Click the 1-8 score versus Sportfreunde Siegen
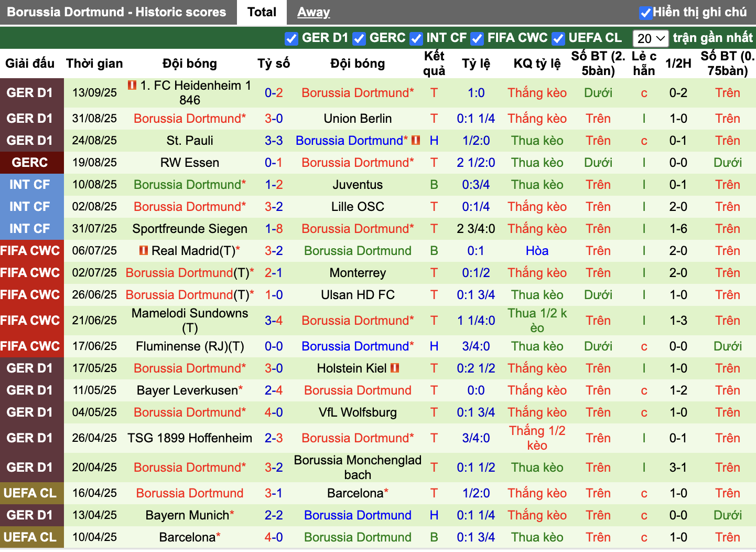The image size is (756, 552). 274,229
